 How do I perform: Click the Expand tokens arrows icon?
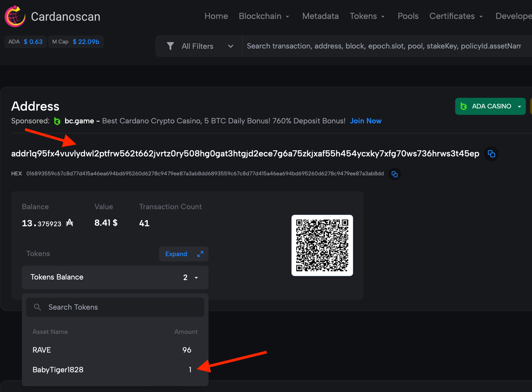(200, 254)
